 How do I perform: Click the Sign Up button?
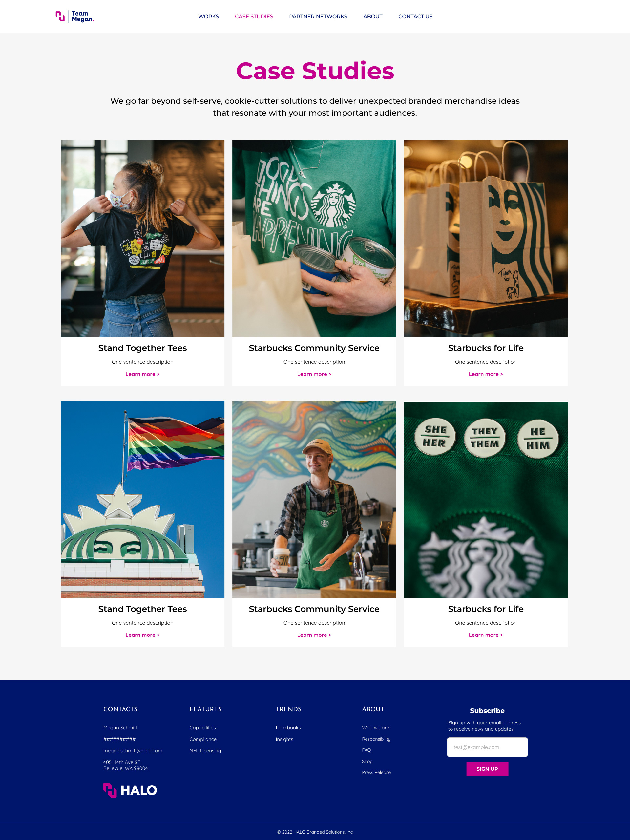click(487, 769)
